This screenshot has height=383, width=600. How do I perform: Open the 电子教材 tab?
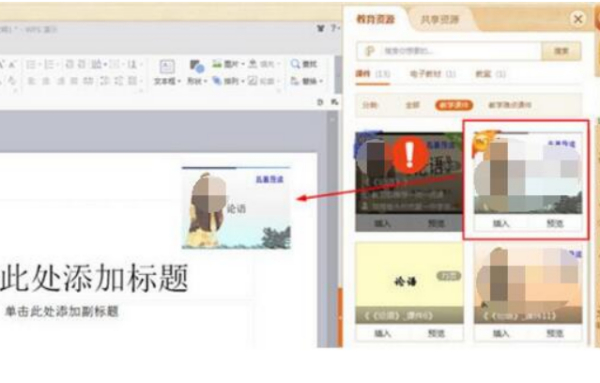coord(433,74)
